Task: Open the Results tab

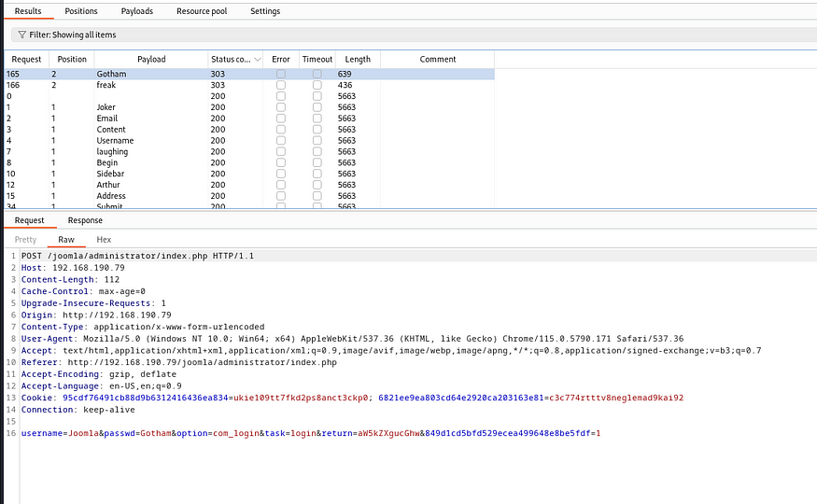Action: tap(28, 11)
